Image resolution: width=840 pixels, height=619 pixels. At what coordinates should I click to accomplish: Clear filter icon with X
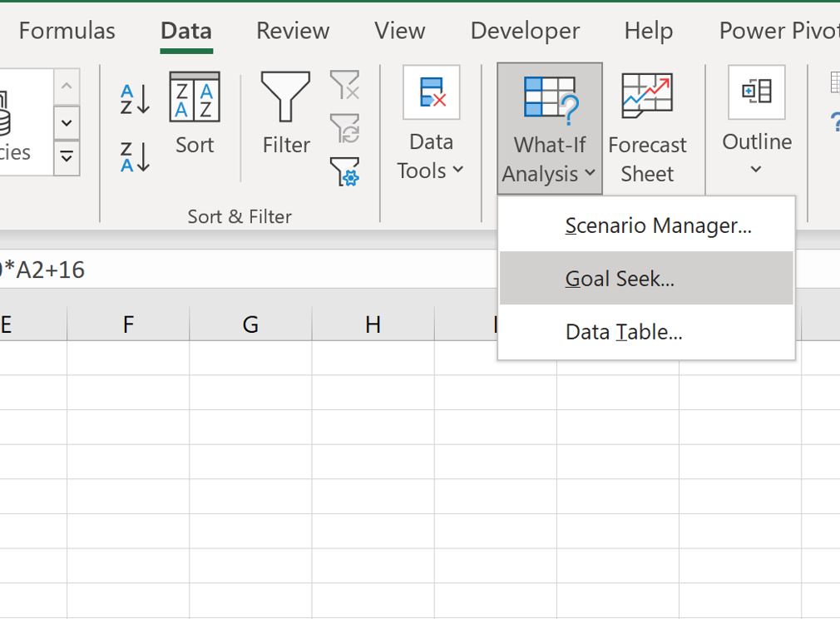[345, 85]
